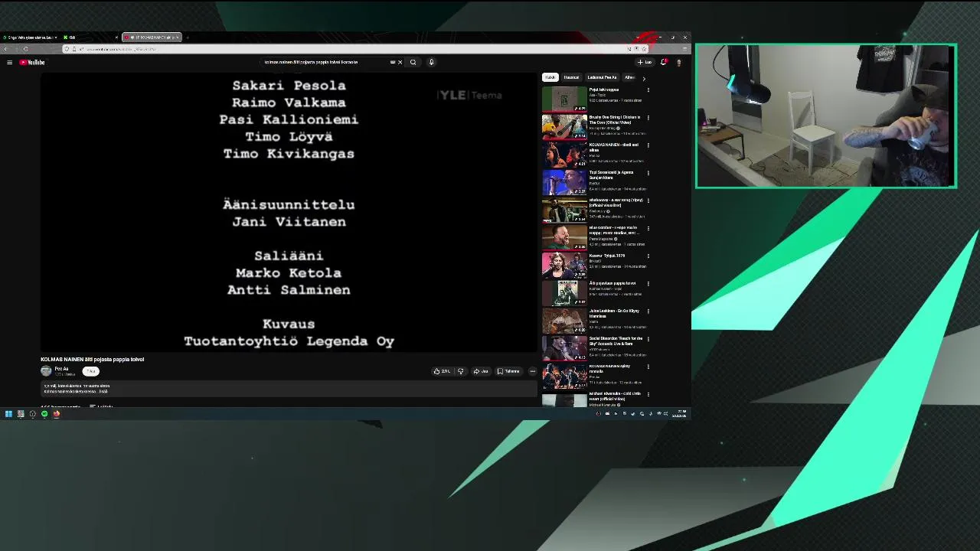
Task: Open the on-screen keyboard icon in search box
Action: point(393,62)
